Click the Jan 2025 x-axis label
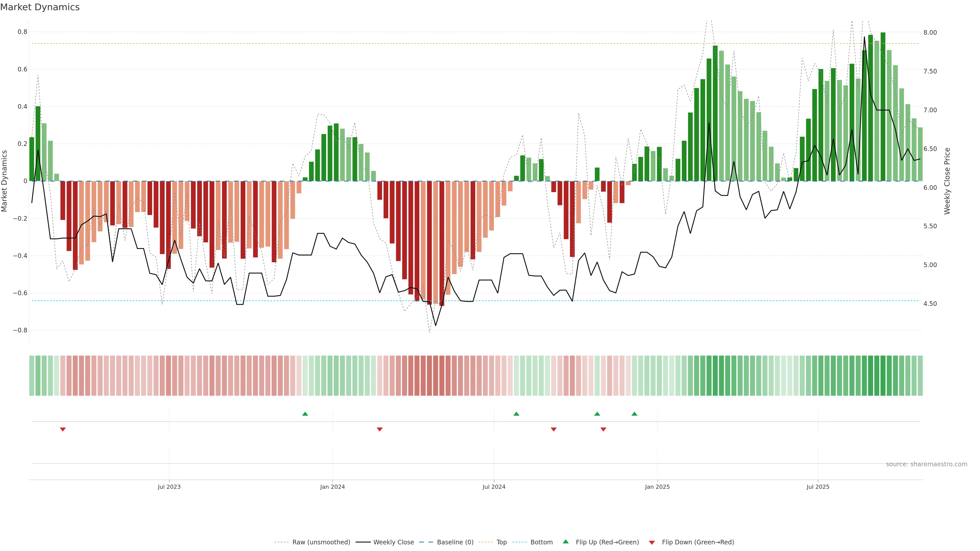The width and height of the screenshot is (980, 551). coord(657,487)
